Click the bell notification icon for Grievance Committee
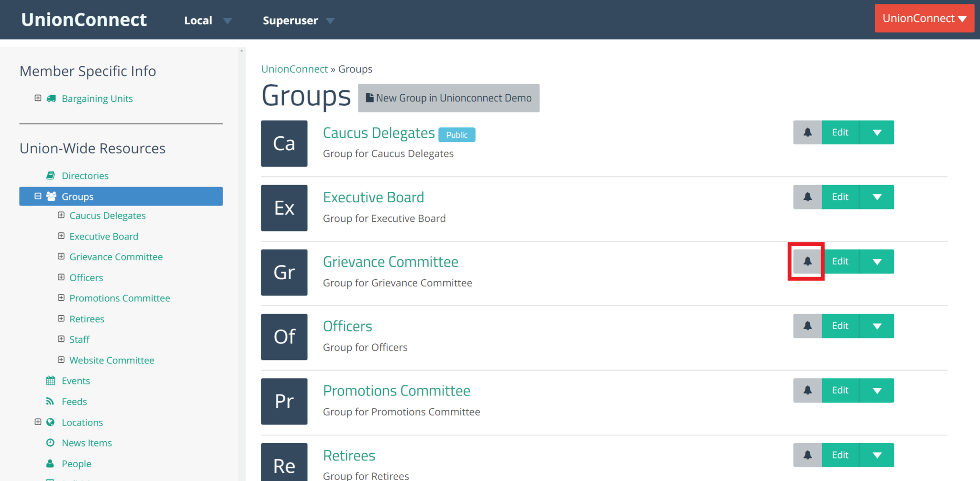Image resolution: width=980 pixels, height=481 pixels. pos(807,261)
